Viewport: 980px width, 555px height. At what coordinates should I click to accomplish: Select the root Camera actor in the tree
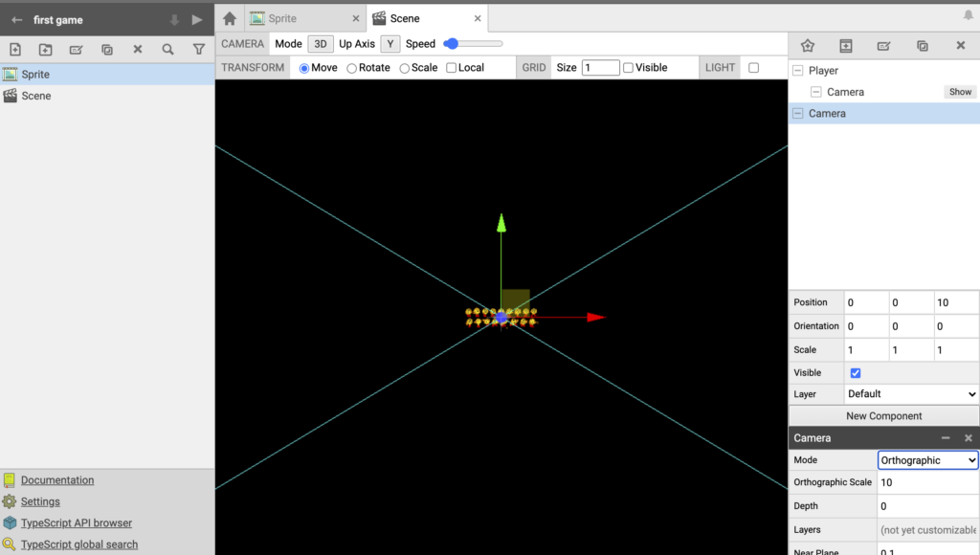pos(883,113)
